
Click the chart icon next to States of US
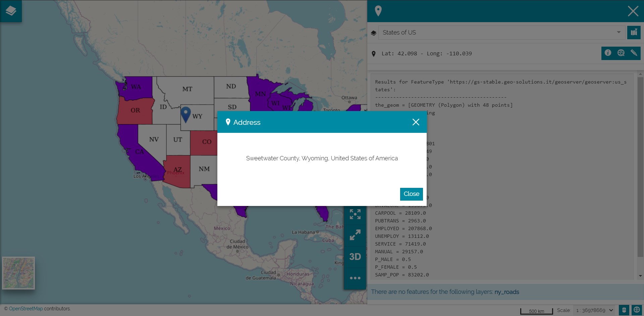(x=634, y=33)
